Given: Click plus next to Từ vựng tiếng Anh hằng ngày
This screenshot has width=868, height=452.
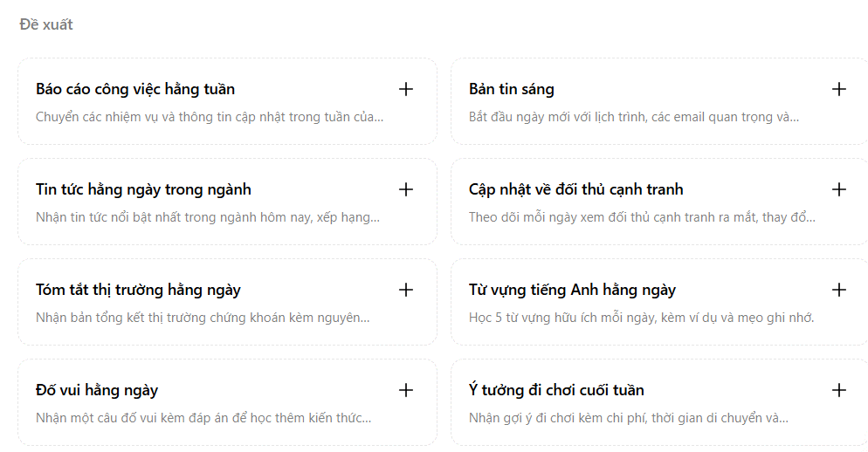Looking at the screenshot, I should [838, 290].
